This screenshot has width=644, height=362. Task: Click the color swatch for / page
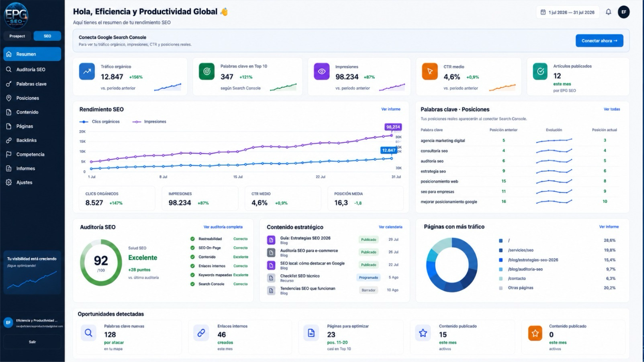[x=501, y=241]
